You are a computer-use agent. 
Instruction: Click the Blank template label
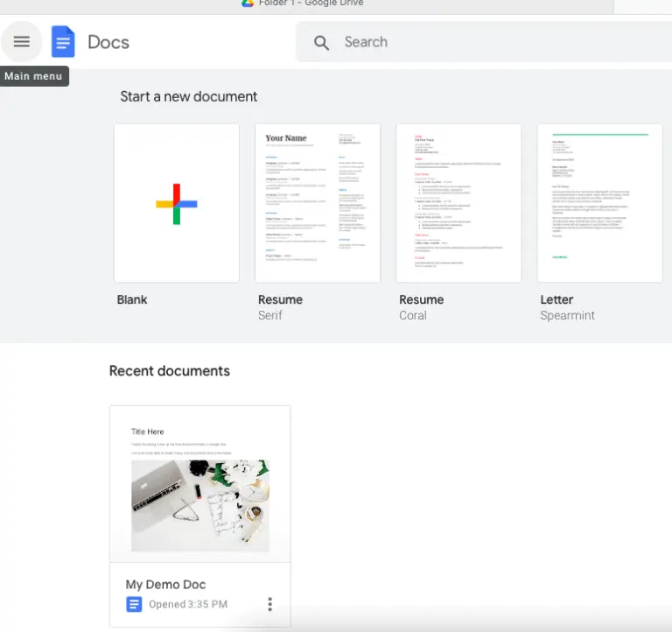coord(132,299)
